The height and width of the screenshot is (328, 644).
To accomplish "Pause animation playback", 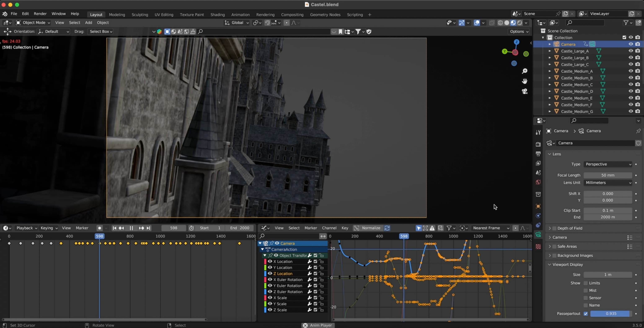I will (x=131, y=228).
